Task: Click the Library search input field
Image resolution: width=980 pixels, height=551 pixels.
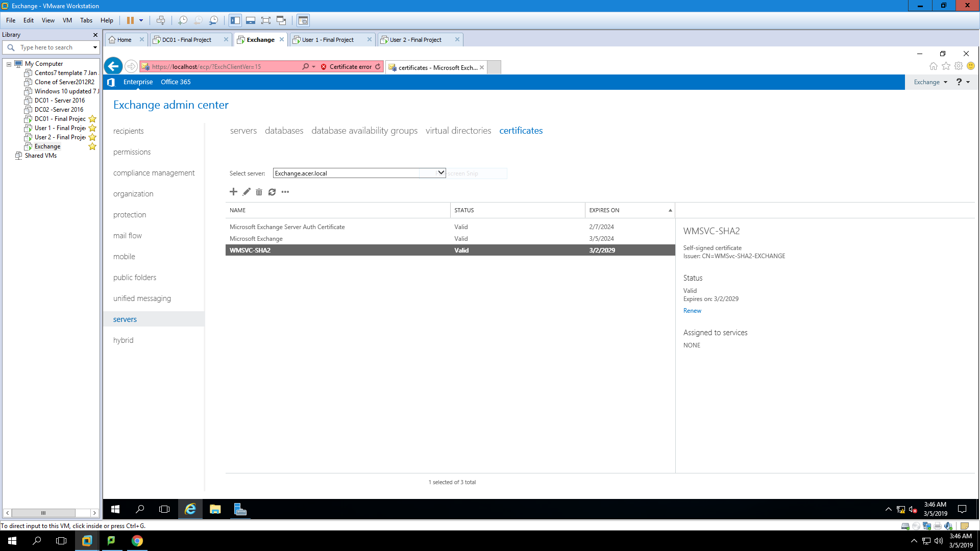Action: (54, 47)
